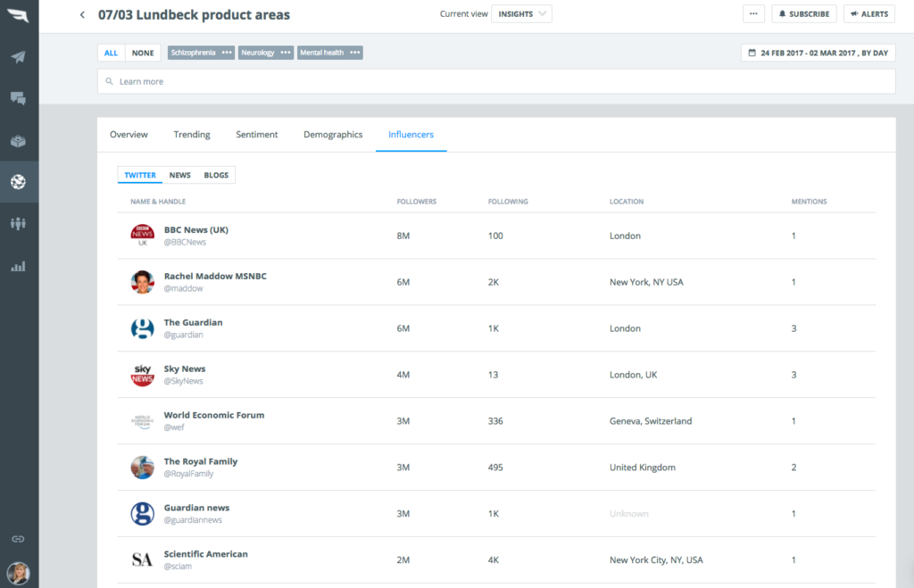Open Sky News logo avatar

click(142, 375)
